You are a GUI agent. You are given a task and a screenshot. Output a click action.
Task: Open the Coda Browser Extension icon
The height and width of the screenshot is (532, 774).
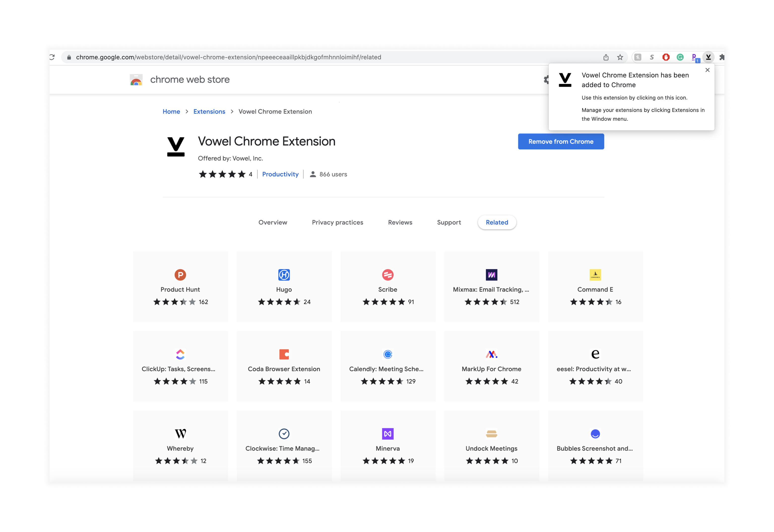284,354
